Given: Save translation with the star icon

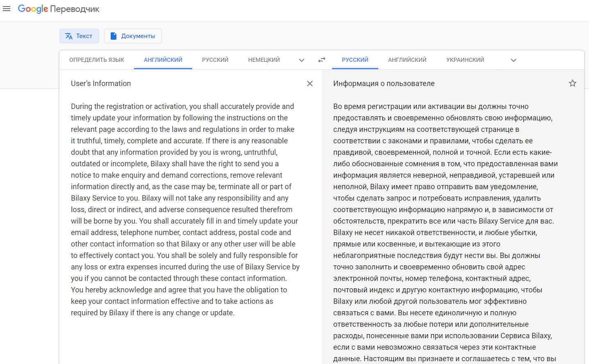Looking at the screenshot, I should tap(573, 84).
